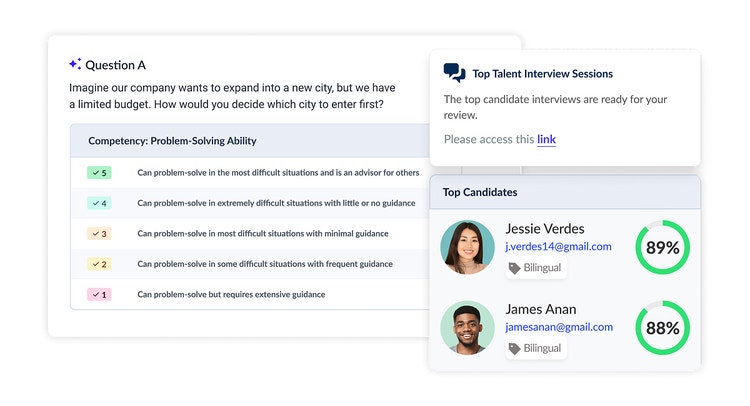This screenshot has width=750, height=406.
Task: Open James Anan profile photo
Action: click(467, 328)
